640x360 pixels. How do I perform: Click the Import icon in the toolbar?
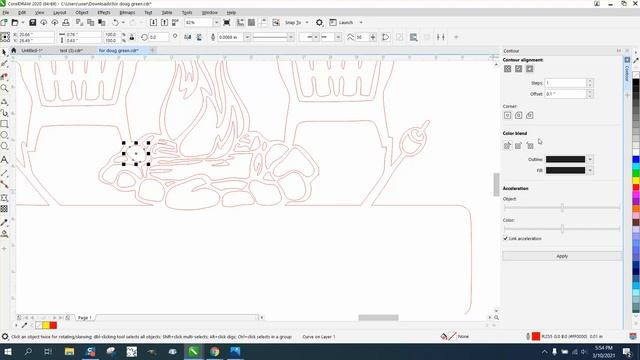(x=153, y=22)
